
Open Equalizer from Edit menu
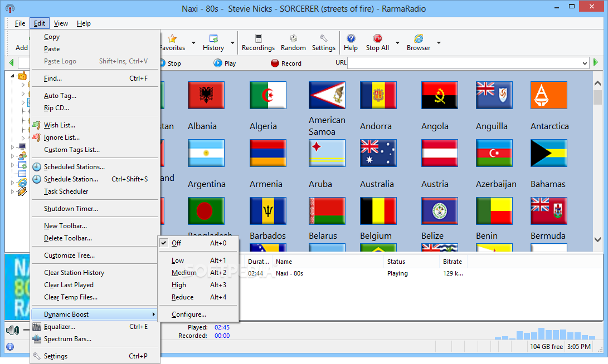tap(95, 327)
